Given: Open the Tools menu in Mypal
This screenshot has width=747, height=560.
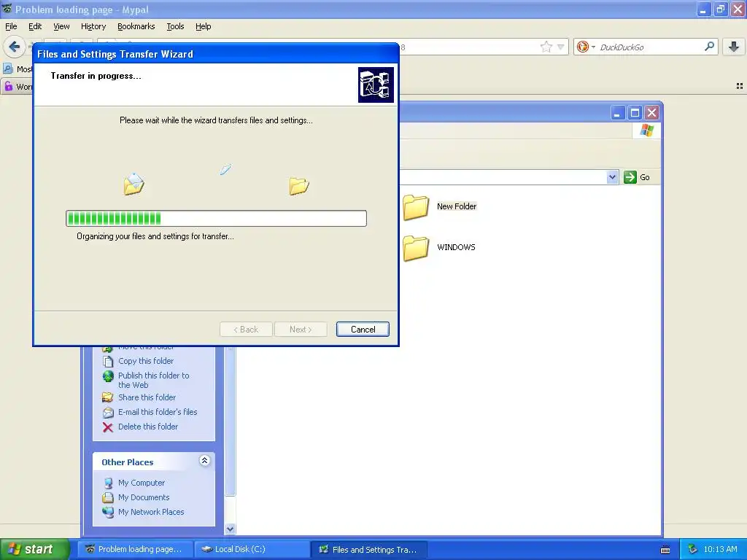Looking at the screenshot, I should pos(175,26).
